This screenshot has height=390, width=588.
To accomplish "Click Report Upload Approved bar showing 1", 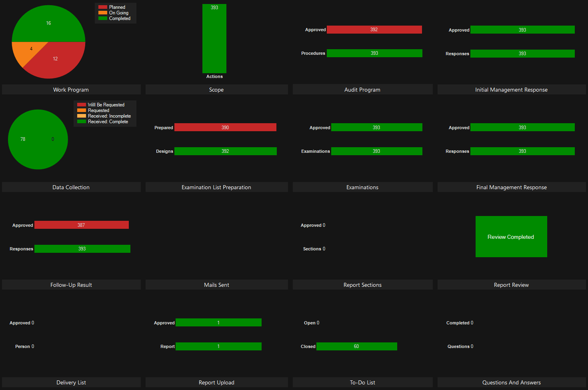I will click(218, 322).
